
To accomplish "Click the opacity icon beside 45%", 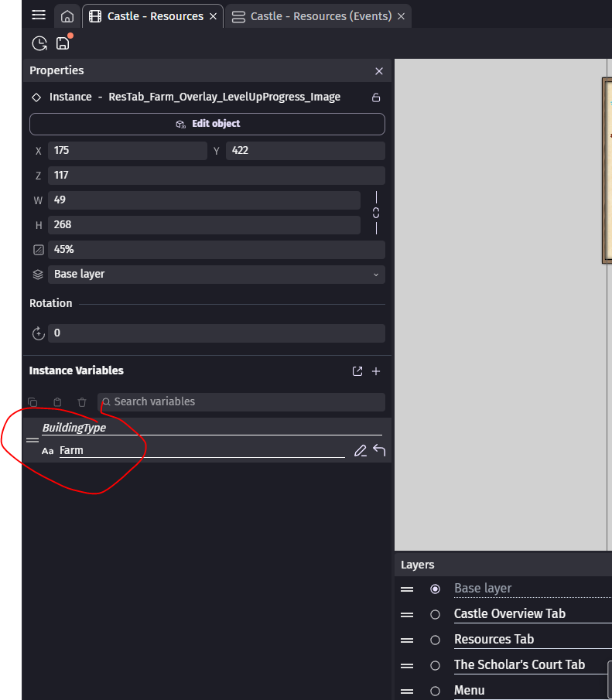I will 39,250.
